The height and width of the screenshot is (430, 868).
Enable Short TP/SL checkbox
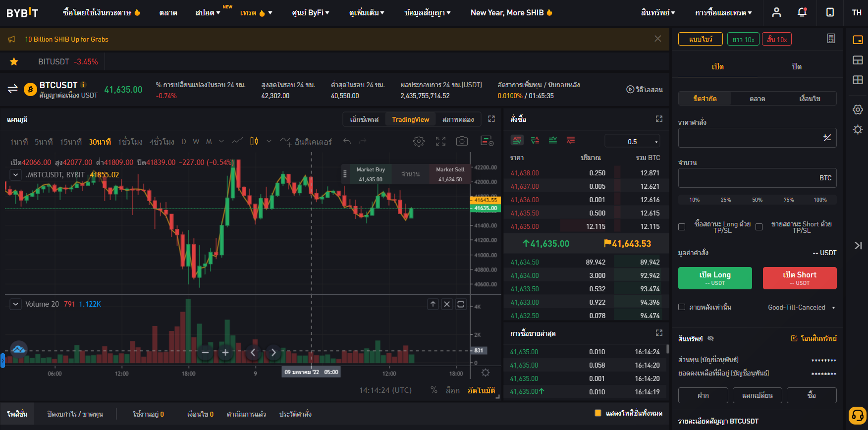pyautogui.click(x=759, y=227)
